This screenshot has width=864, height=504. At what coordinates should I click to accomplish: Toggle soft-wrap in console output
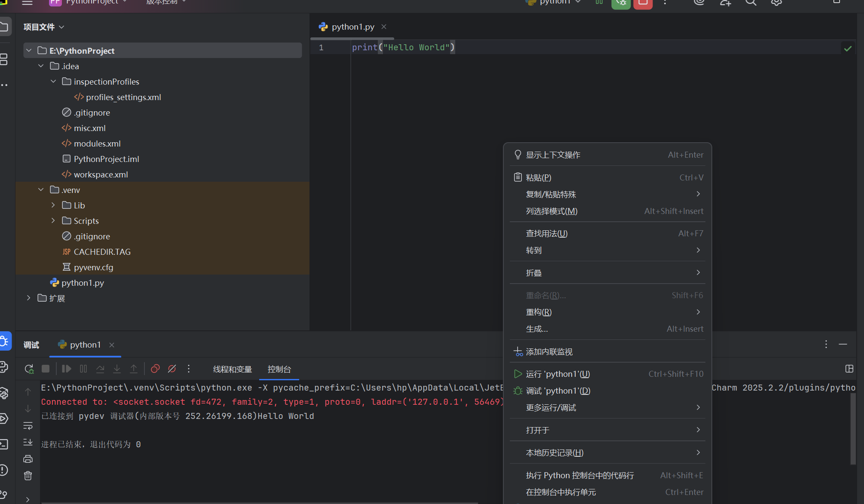[28, 425]
